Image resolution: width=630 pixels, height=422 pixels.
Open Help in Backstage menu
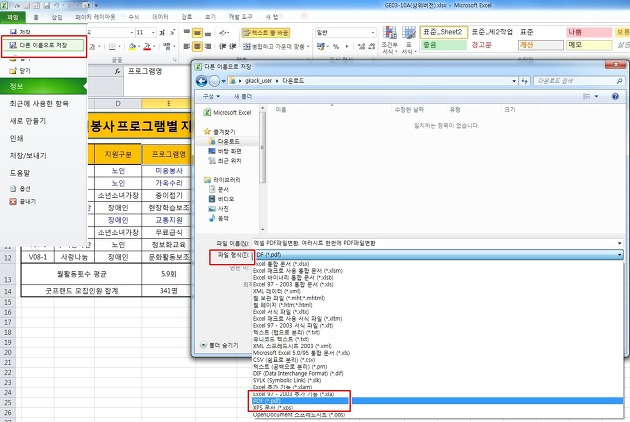tap(20, 173)
